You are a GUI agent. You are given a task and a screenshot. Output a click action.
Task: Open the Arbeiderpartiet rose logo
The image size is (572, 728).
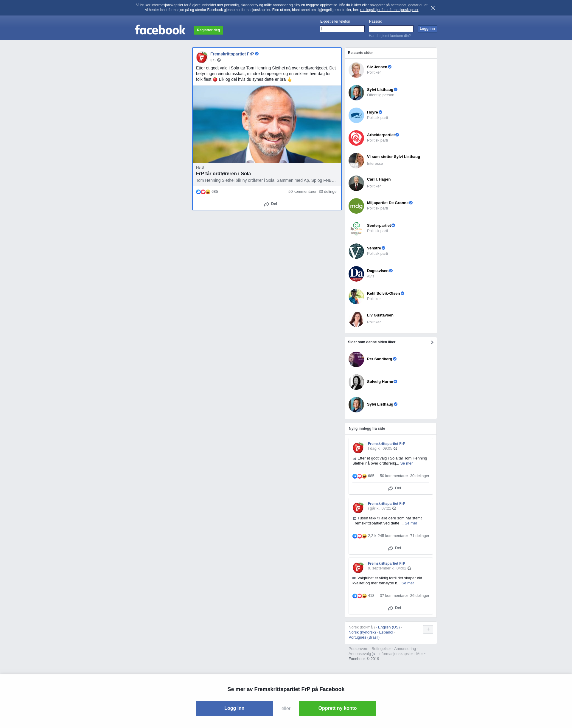[356, 138]
